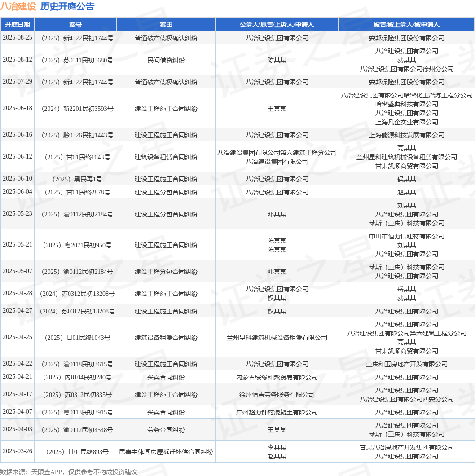Viewport: 475px width, 476px height.
Task: Click the 2025-04-03 date cell
Action: pyautogui.click(x=18, y=429)
